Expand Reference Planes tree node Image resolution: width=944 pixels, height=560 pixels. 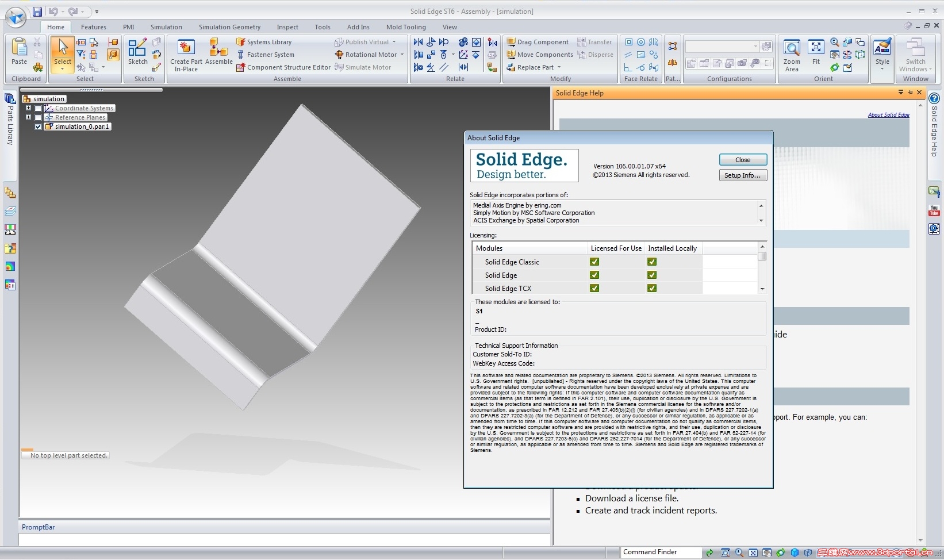click(28, 117)
